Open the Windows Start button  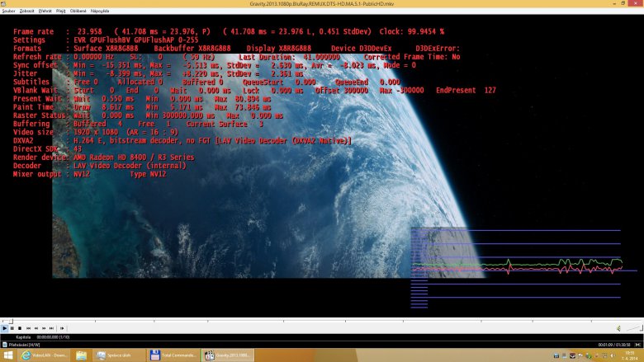click(7, 355)
